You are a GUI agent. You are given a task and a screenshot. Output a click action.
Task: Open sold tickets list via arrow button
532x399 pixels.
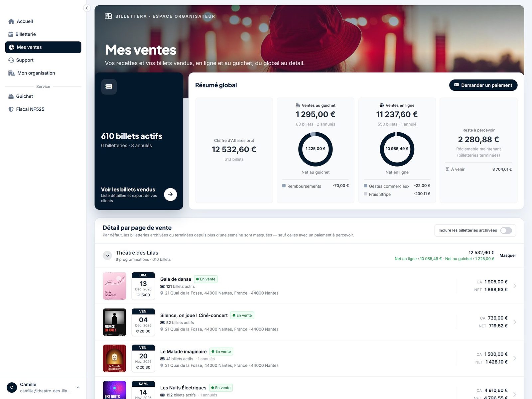[170, 194]
